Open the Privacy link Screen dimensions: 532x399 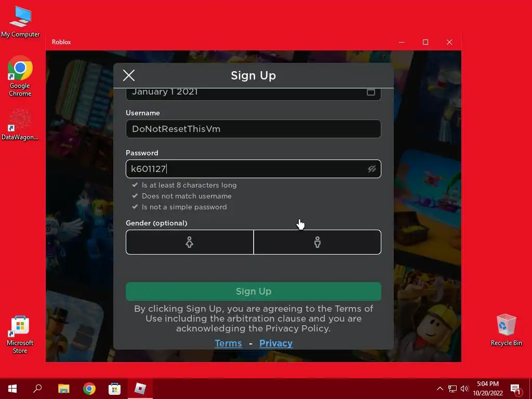pos(276,343)
